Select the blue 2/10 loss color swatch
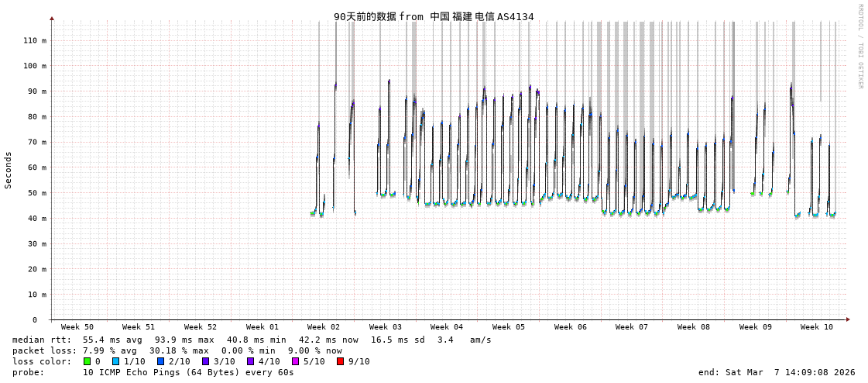This screenshot has width=868, height=383. pyautogui.click(x=160, y=361)
